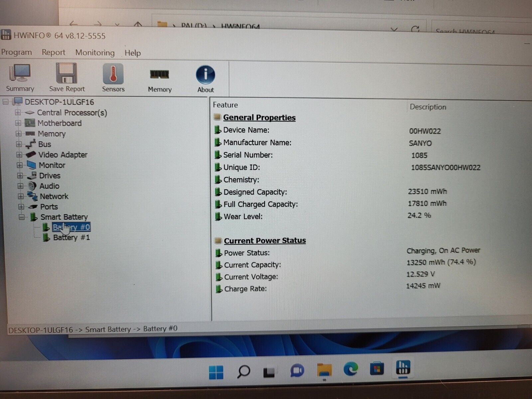The width and height of the screenshot is (532, 399).
Task: Click the 24.2 % wear value
Action: coord(419,215)
